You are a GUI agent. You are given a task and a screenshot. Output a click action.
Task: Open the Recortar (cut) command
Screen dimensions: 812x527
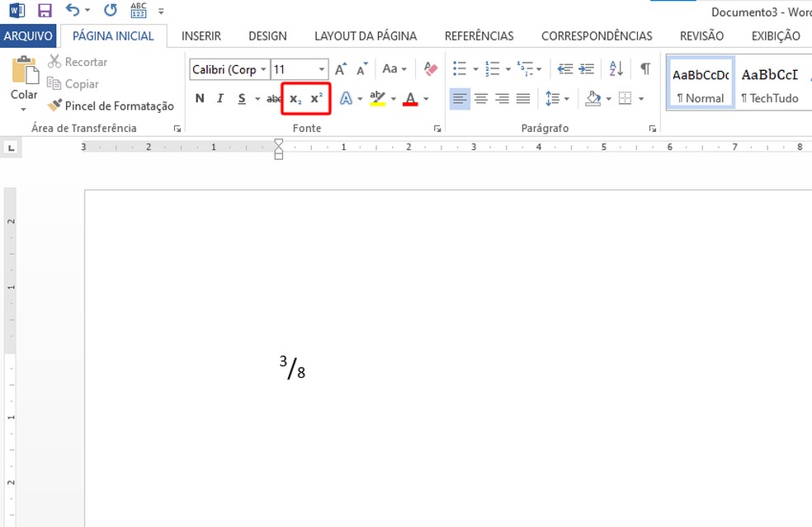coord(78,62)
